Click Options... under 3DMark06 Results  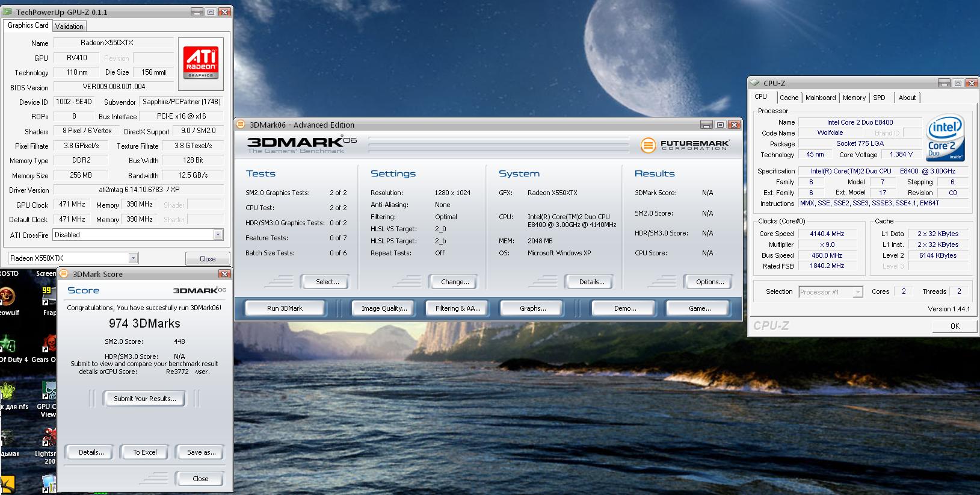(710, 282)
